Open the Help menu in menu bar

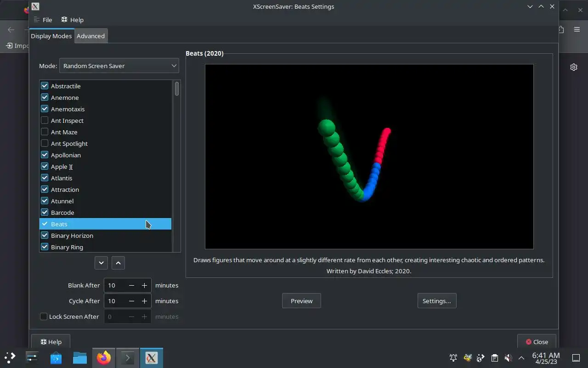[x=73, y=20]
